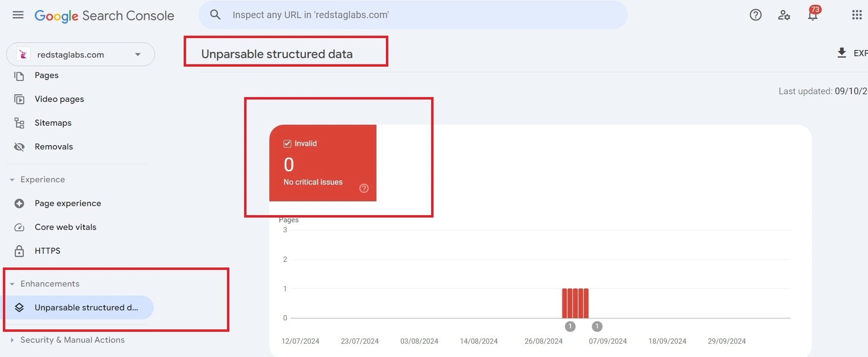This screenshot has height=357, width=868.
Task: Open the user settings icon
Action: pos(784,15)
